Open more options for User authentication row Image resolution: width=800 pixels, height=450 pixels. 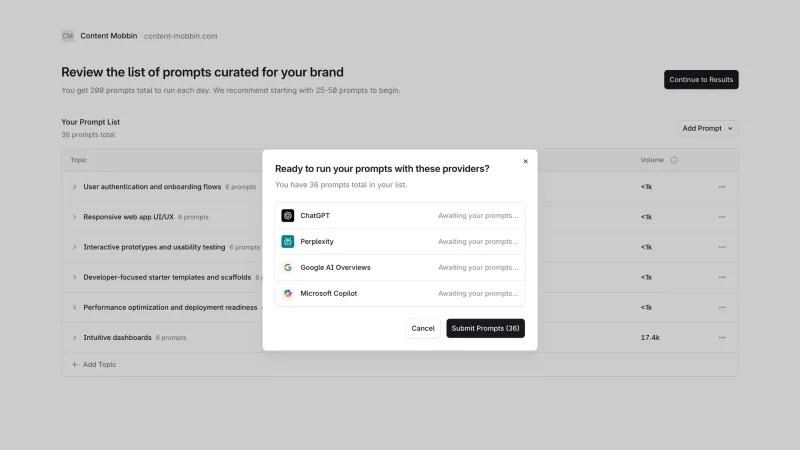[x=722, y=187]
